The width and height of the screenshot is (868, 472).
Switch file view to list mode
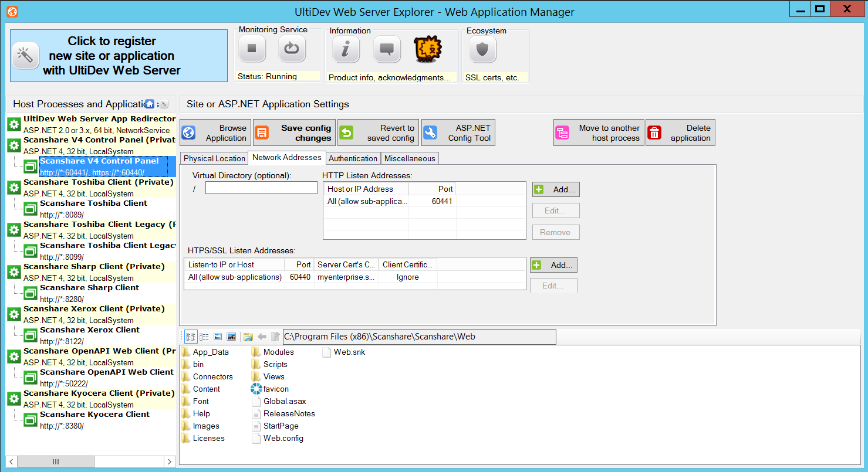(x=204, y=337)
